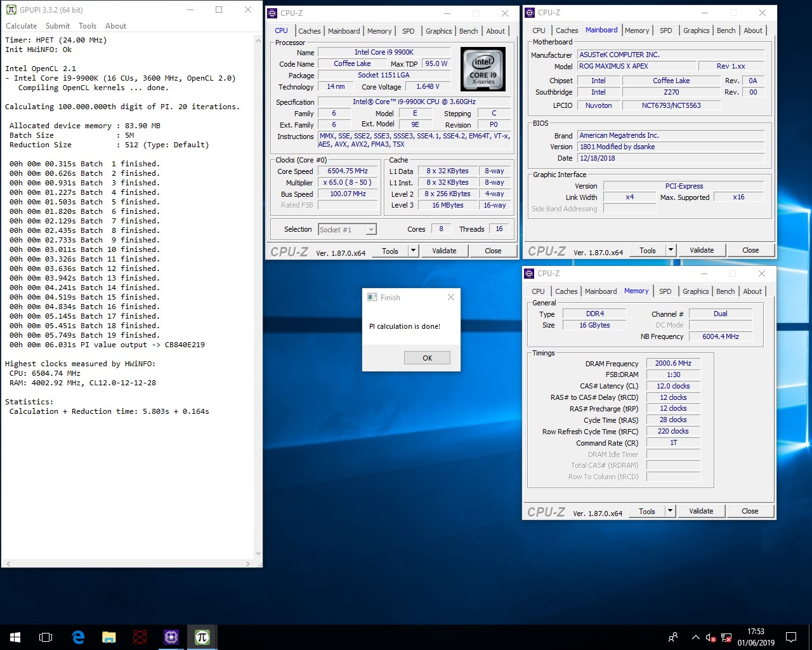This screenshot has height=650, width=812.
Task: Open Microsoft Edge from the taskbar
Action: pos(77,637)
